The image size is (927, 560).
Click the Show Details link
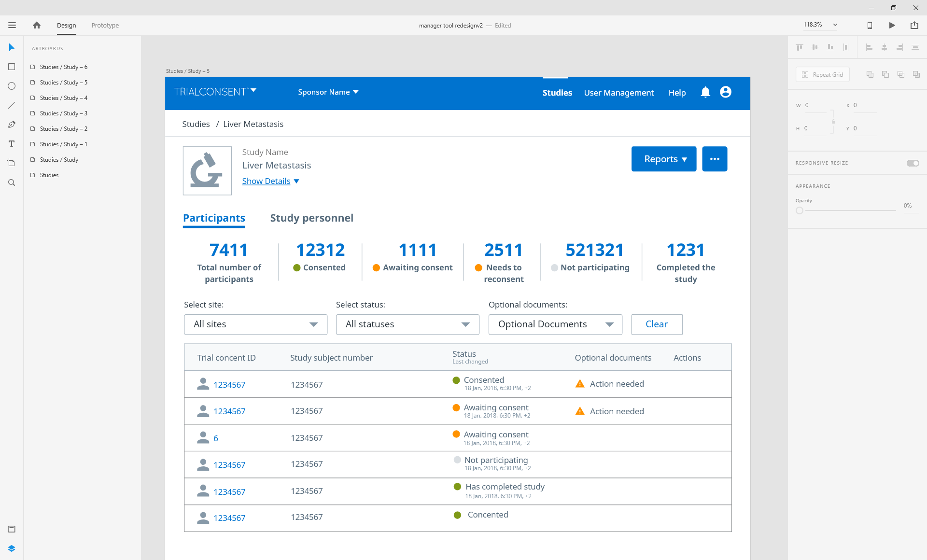pos(266,181)
